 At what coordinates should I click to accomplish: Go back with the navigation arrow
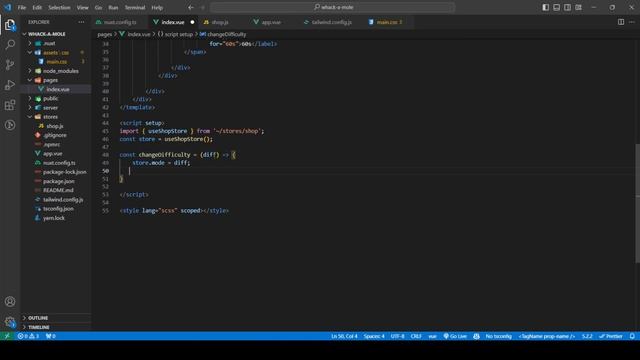coord(191,7)
